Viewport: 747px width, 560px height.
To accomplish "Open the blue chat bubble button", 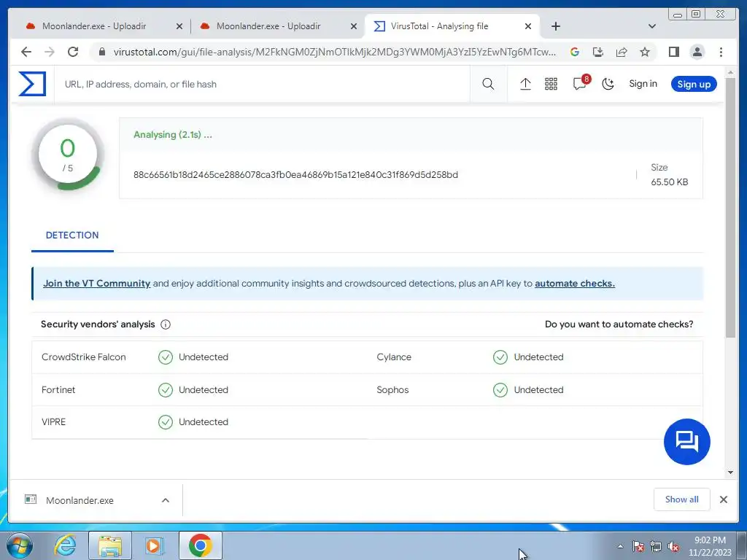I will click(x=686, y=441).
